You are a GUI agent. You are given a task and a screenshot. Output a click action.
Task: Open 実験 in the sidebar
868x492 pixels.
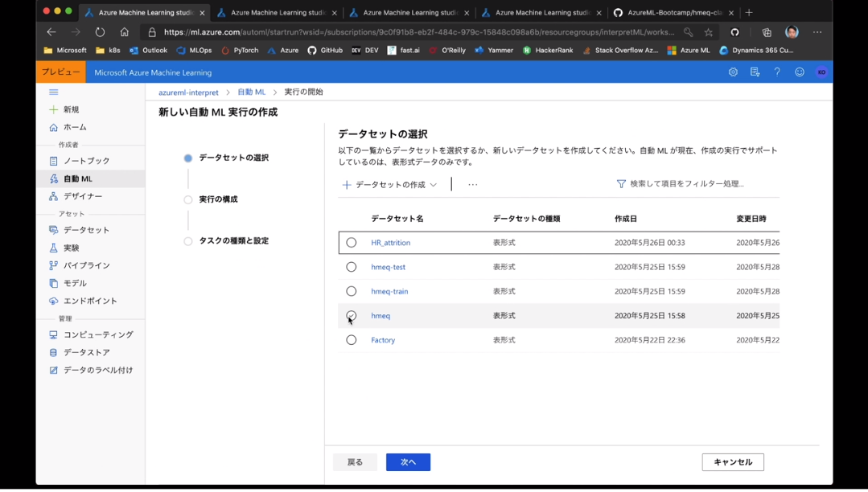[64, 248]
